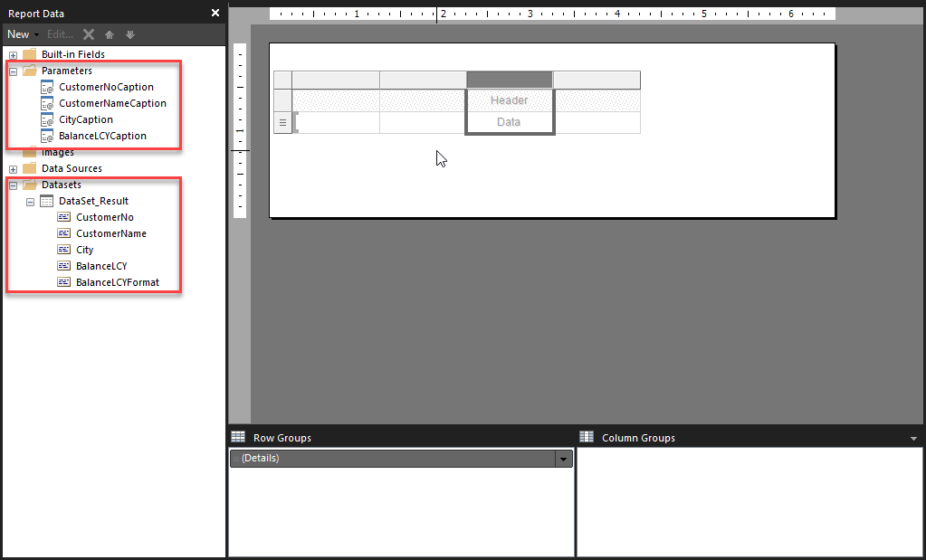Expand the Built-in Fields folder
This screenshot has height=560, width=926.
(x=12, y=54)
